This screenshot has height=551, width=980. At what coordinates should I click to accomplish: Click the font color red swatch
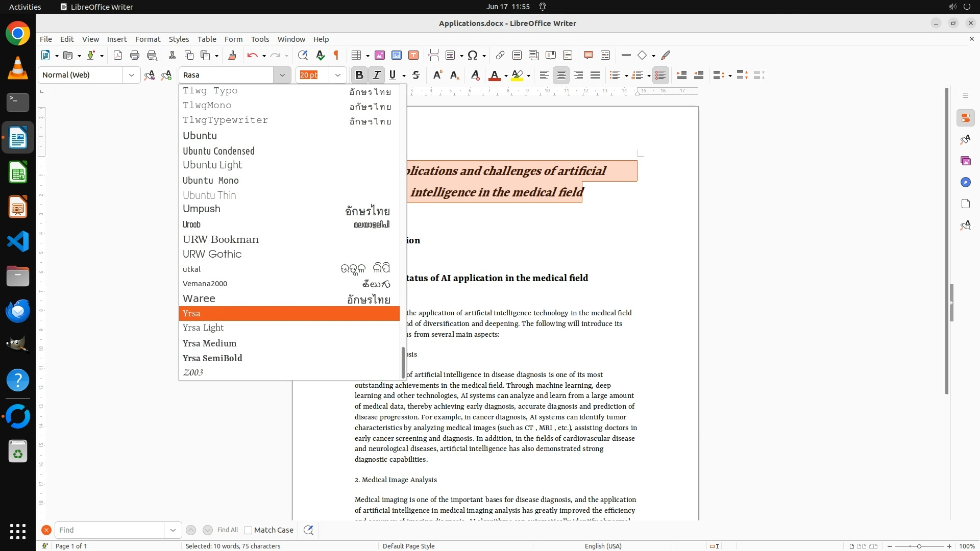[494, 75]
